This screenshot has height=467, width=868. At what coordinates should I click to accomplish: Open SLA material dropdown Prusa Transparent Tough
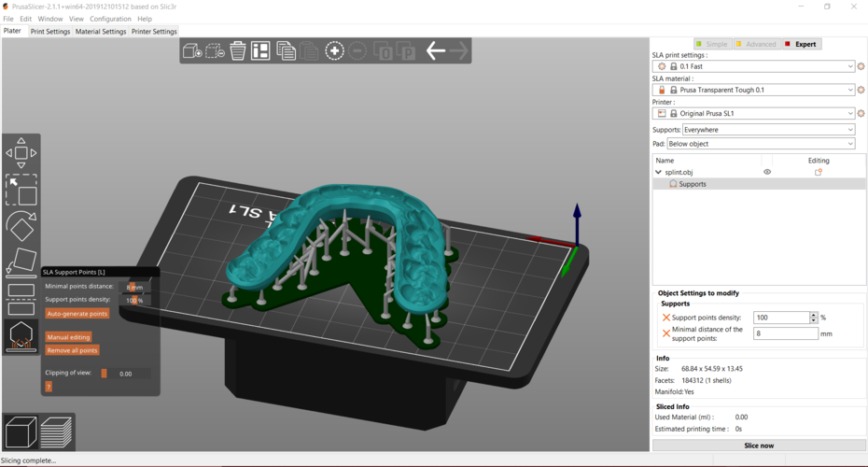tap(754, 90)
